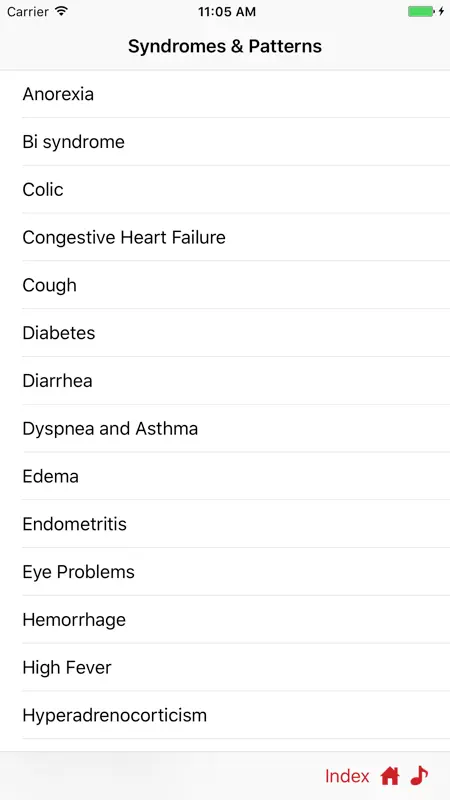Viewport: 450px width, 800px height.
Task: Open the Edema entry
Action: tap(225, 476)
